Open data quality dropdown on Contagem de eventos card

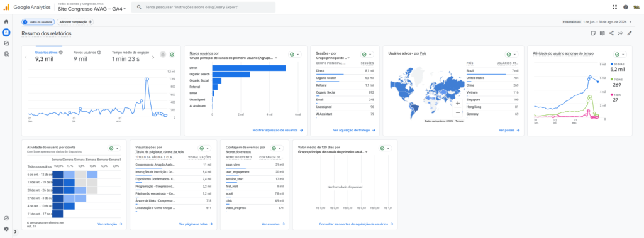coord(277,148)
